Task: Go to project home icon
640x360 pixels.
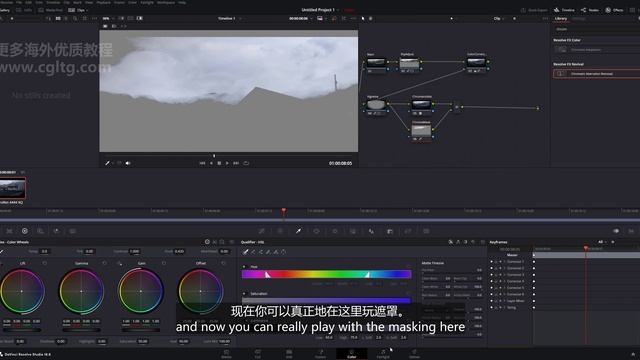Action: click(x=633, y=354)
